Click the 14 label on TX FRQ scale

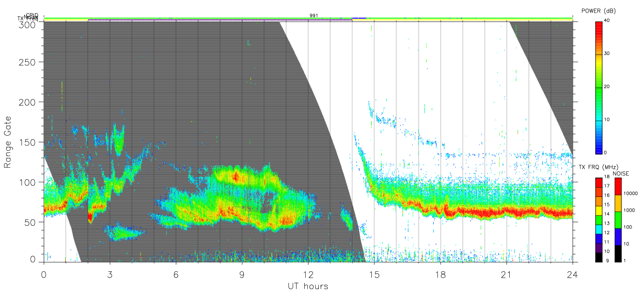pos(607,214)
